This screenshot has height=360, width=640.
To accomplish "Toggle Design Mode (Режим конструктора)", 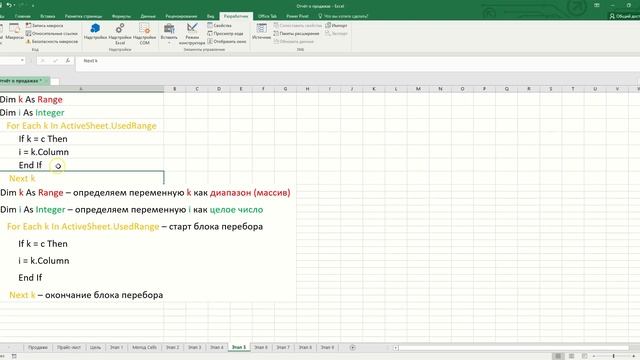I will 192,33.
